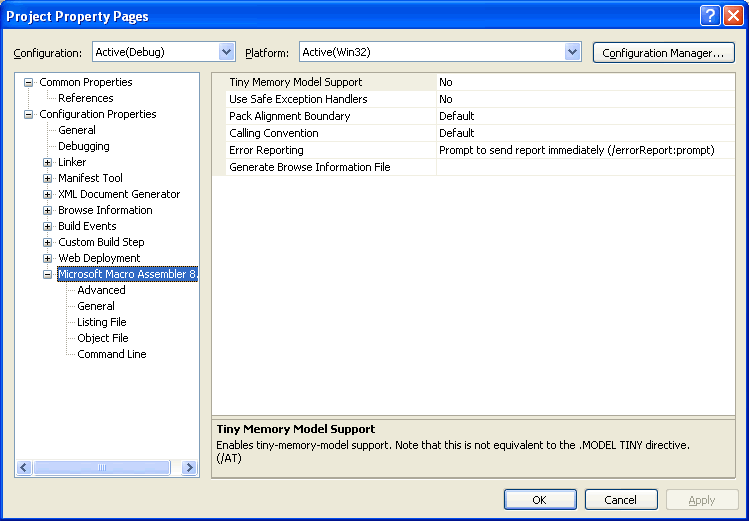Click Pack Alignment Boundary value Default
This screenshot has width=749, height=521.
click(x=586, y=116)
